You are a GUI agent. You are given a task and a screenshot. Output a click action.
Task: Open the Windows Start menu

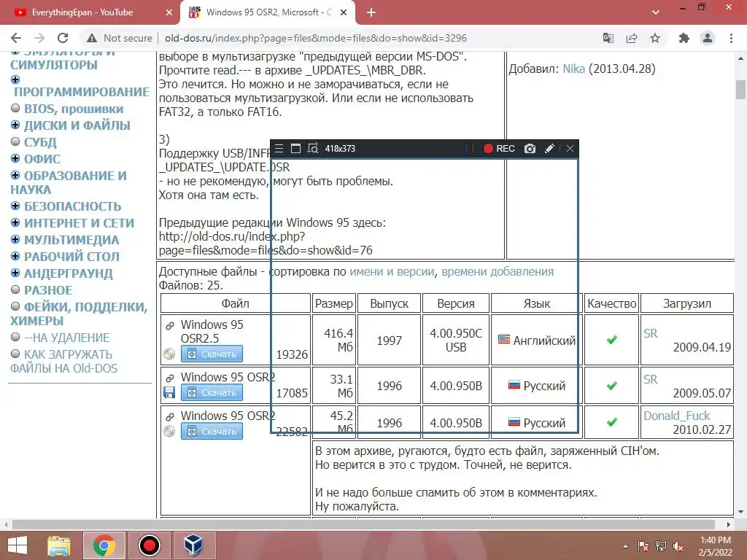[x=18, y=545]
